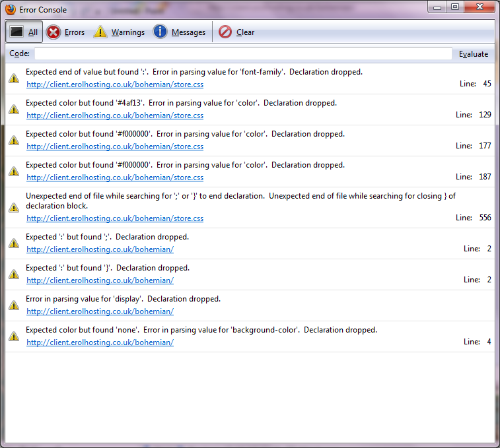Open store.css link for Line 556
The height and width of the screenshot is (448, 500).
tap(115, 218)
